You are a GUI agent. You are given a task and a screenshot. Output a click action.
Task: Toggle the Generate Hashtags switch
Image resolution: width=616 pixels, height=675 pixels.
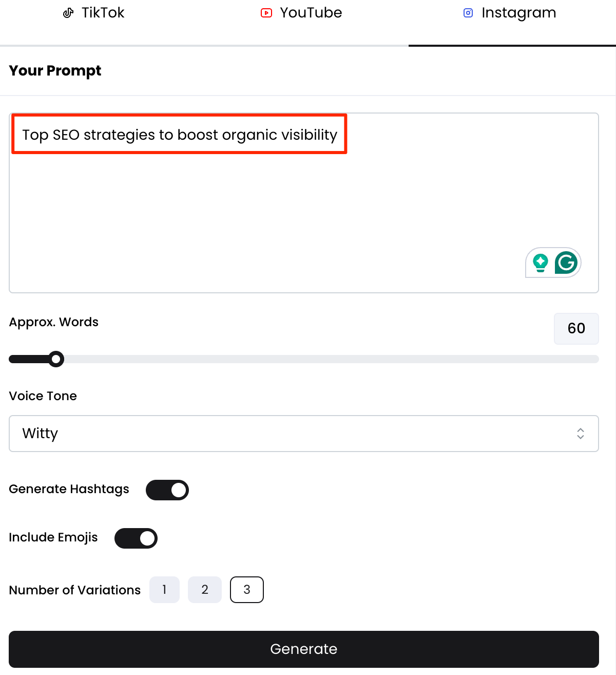(x=167, y=490)
